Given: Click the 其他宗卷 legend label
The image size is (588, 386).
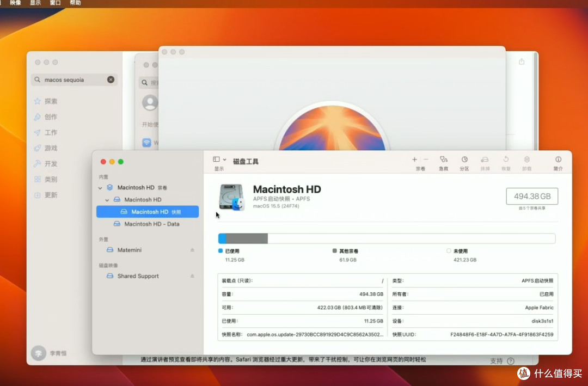Looking at the screenshot, I should (349, 251).
